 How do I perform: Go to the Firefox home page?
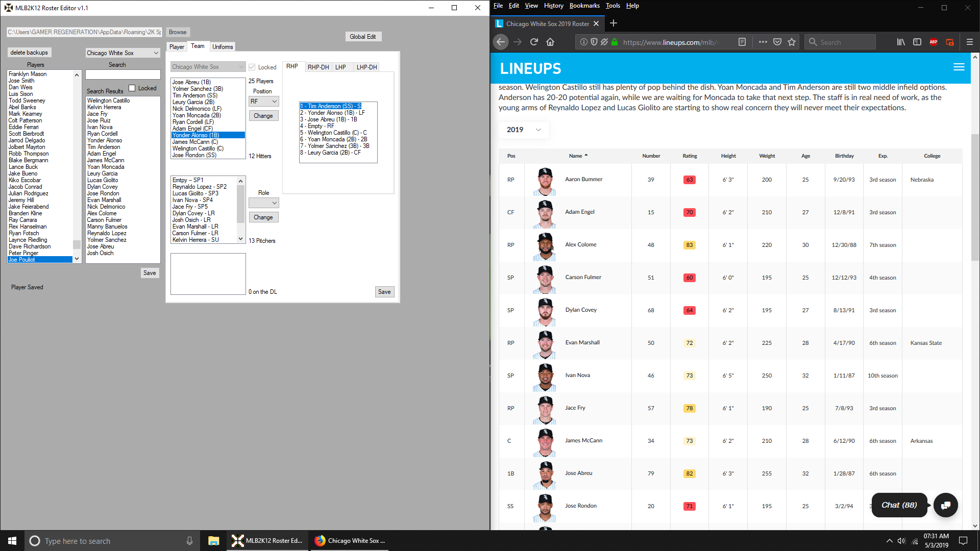550,42
